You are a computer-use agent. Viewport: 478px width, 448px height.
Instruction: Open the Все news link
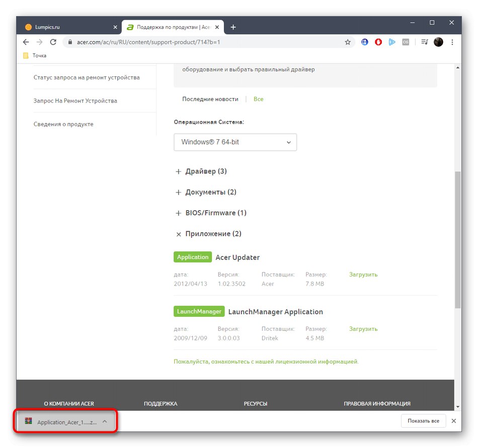(x=259, y=99)
